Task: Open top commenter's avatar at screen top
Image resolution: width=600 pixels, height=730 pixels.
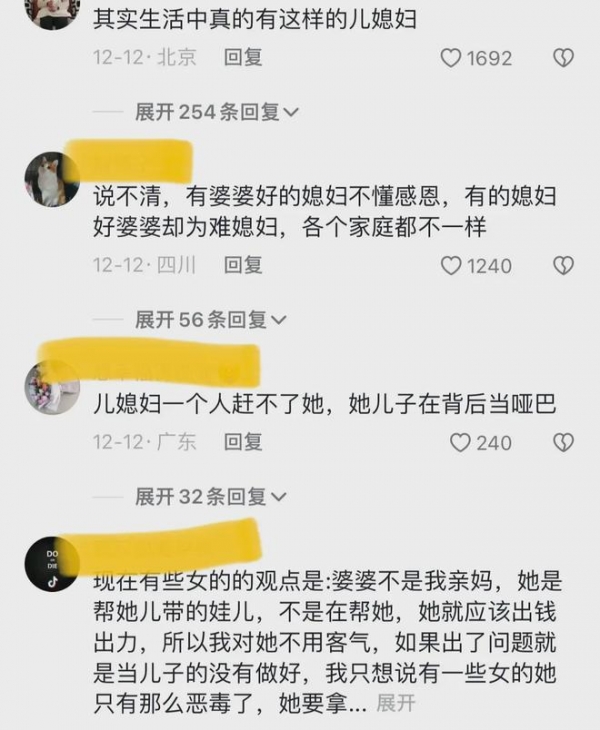Action: click(x=52, y=12)
